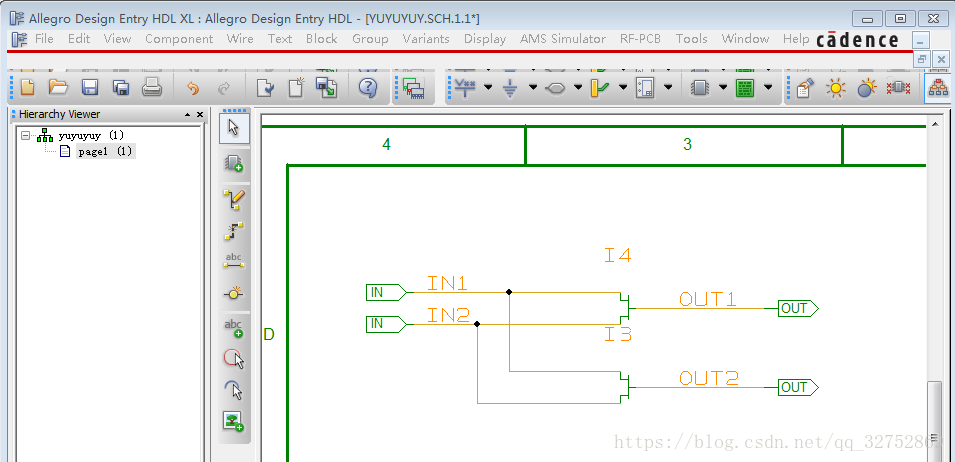Screen dimensions: 955x462
Task: Click the OUT1 output port symbol
Action: pos(797,309)
